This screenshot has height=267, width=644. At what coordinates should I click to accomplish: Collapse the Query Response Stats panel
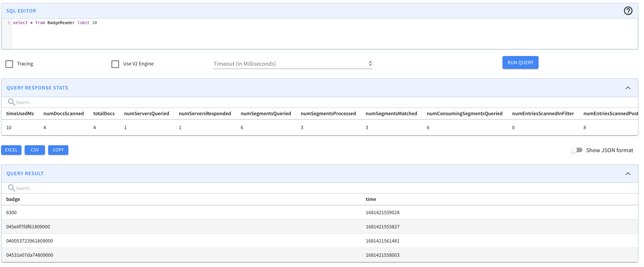[628, 88]
